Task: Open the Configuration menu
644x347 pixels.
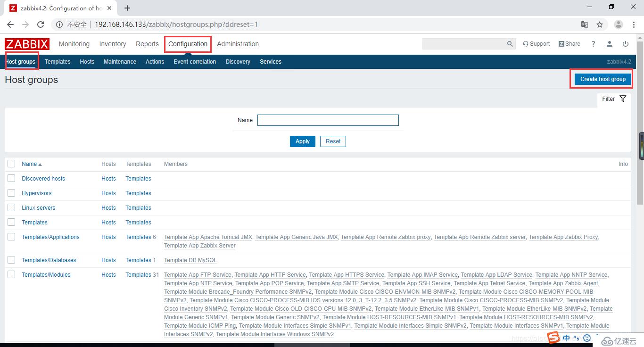Action: coord(188,44)
